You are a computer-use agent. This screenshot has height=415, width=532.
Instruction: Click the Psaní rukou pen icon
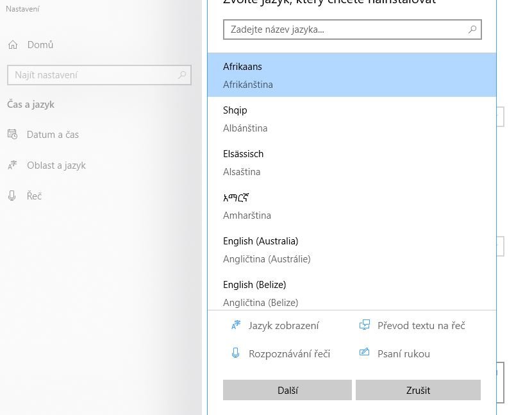click(x=365, y=353)
